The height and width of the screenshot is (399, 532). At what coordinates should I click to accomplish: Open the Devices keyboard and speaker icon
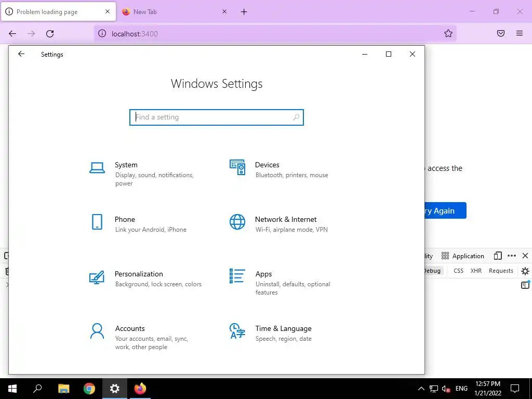click(x=237, y=167)
